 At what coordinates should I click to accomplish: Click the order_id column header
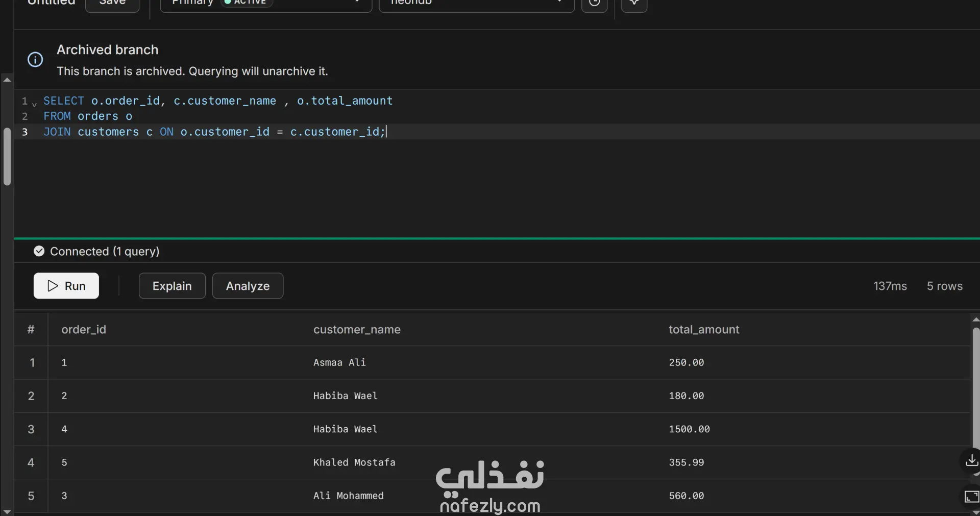pos(84,330)
